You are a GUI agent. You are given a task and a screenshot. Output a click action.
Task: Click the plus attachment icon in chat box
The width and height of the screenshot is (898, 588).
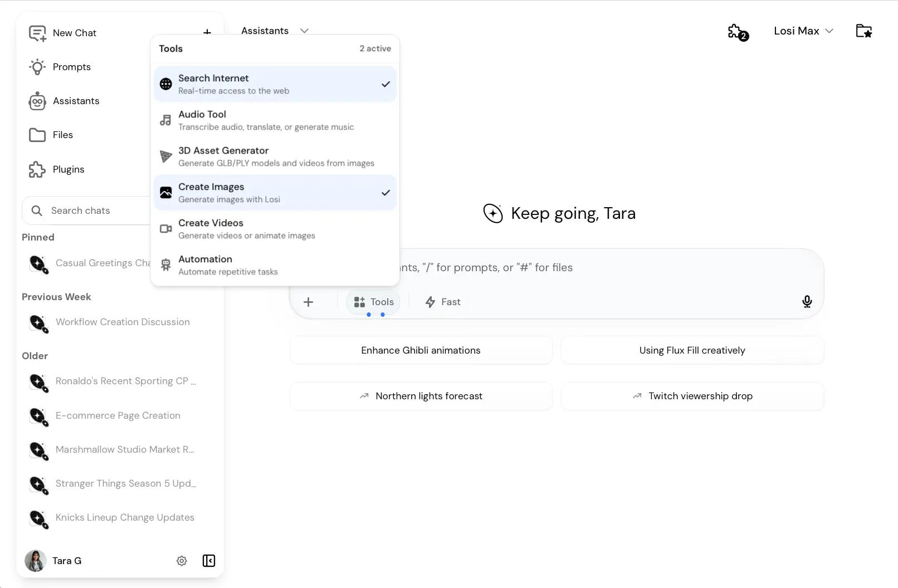(x=308, y=302)
